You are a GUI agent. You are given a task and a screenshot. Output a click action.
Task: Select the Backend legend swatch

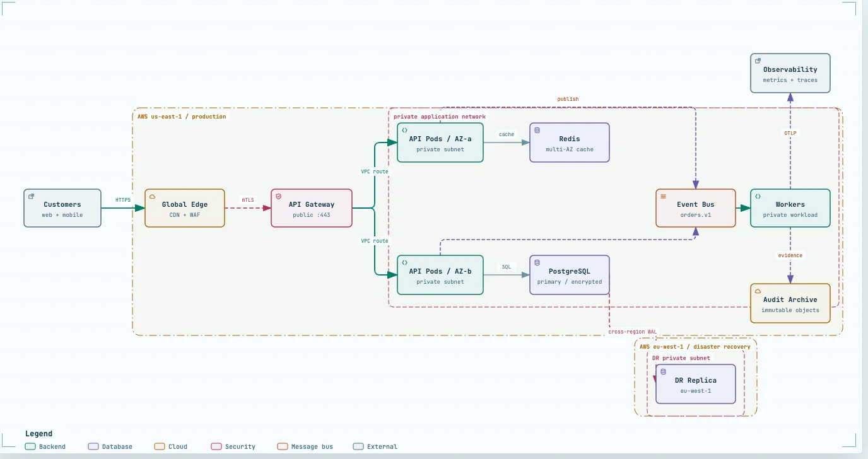click(x=30, y=446)
